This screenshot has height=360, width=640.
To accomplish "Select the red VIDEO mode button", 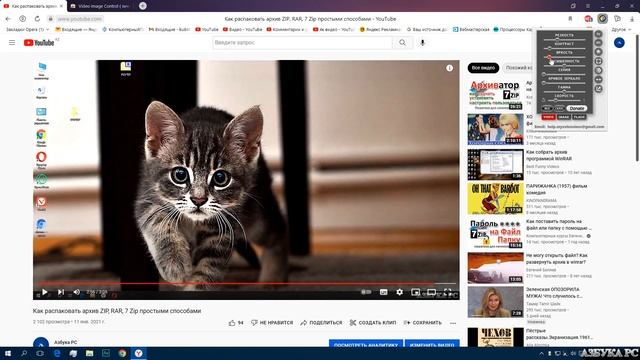I will [548, 117].
